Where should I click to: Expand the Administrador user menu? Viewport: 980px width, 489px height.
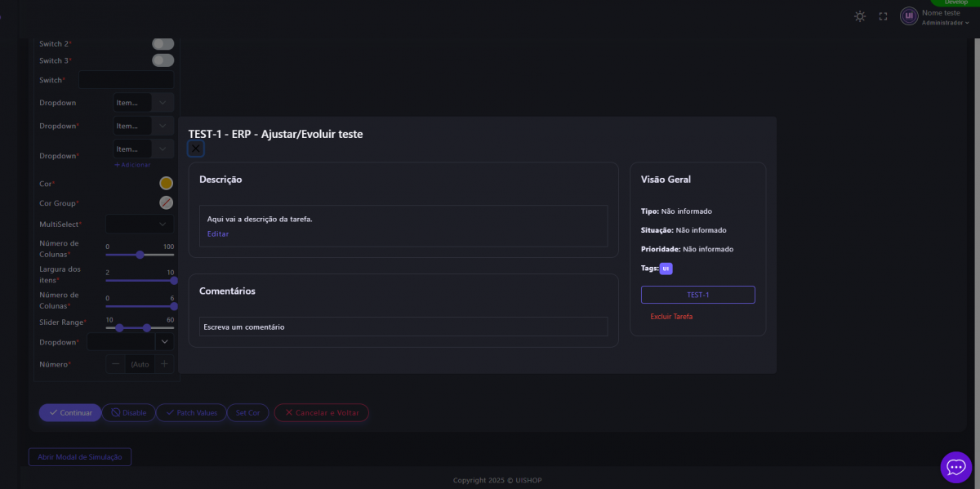tap(946, 23)
